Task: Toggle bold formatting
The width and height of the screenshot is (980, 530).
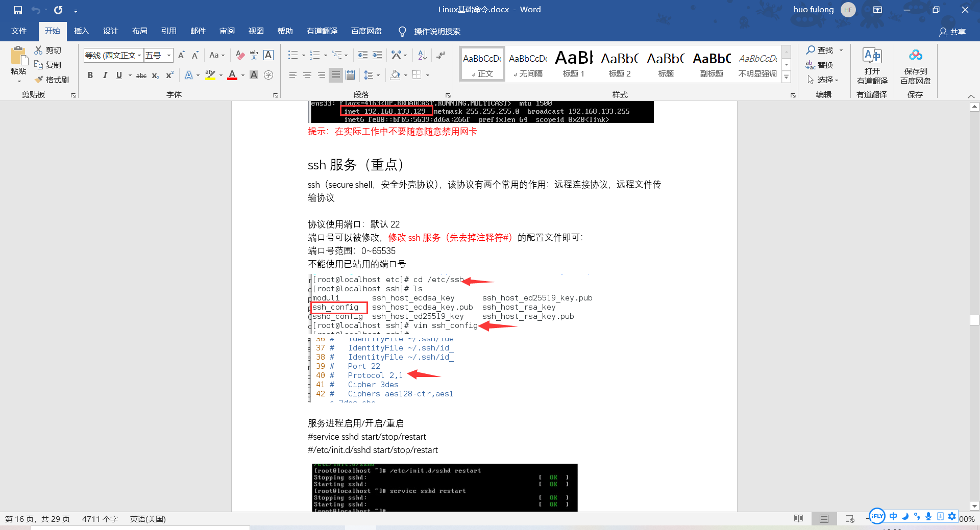Action: point(90,75)
